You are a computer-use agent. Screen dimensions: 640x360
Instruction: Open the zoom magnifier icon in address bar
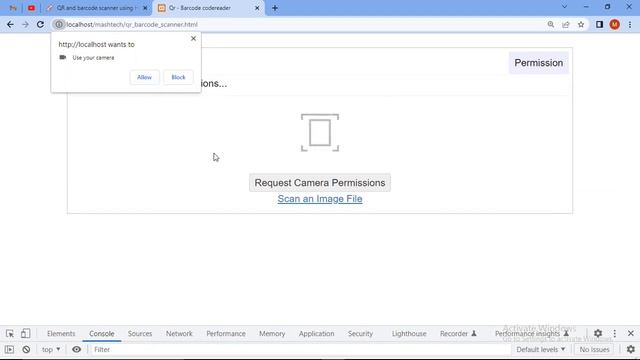coord(551,24)
